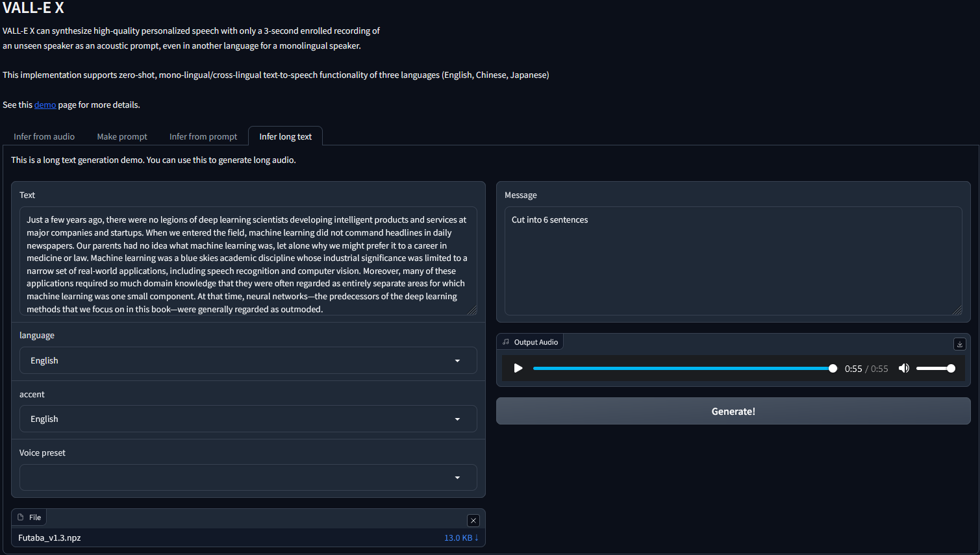Click the Generate! button
Screen dimensions: 980x555
[x=733, y=411]
